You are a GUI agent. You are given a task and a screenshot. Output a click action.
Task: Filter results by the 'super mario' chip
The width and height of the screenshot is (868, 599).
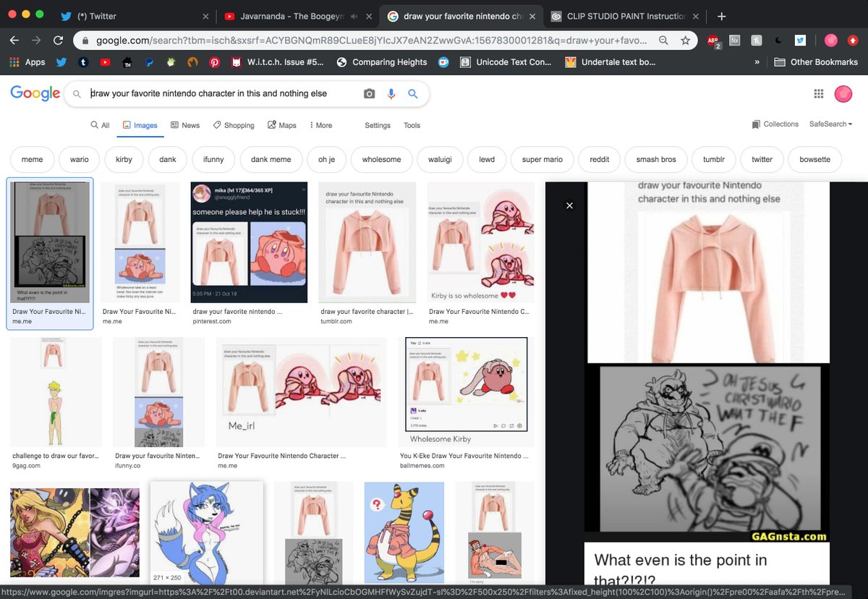542,159
